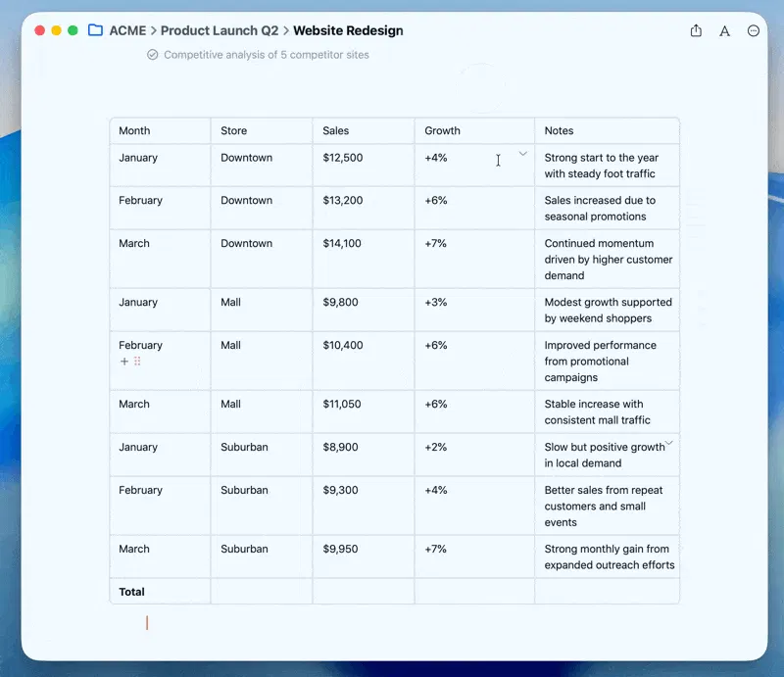The width and height of the screenshot is (784, 677).
Task: Click the drag handle dots under February
Action: pyautogui.click(x=137, y=362)
